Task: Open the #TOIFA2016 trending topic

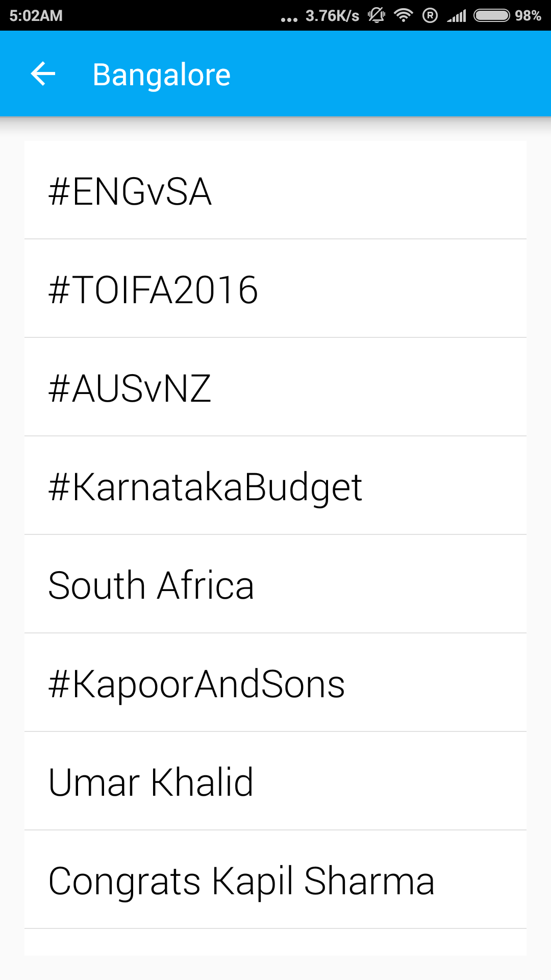Action: coord(275,288)
